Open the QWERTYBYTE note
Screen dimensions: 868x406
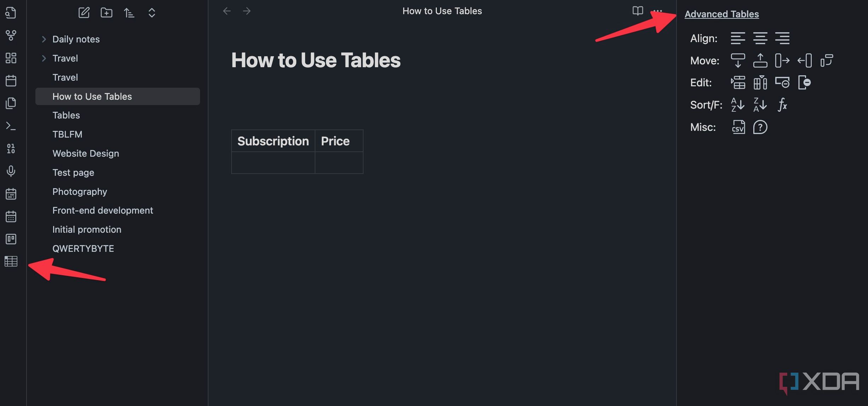tap(83, 248)
